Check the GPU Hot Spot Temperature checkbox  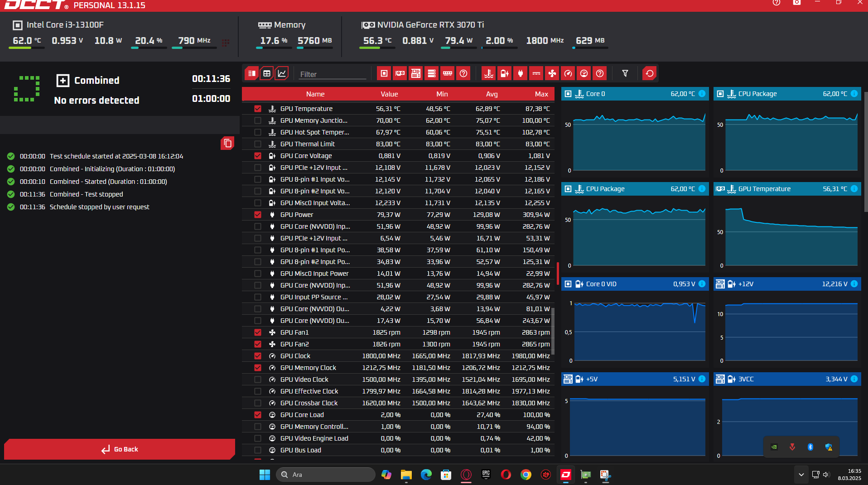[x=258, y=132]
